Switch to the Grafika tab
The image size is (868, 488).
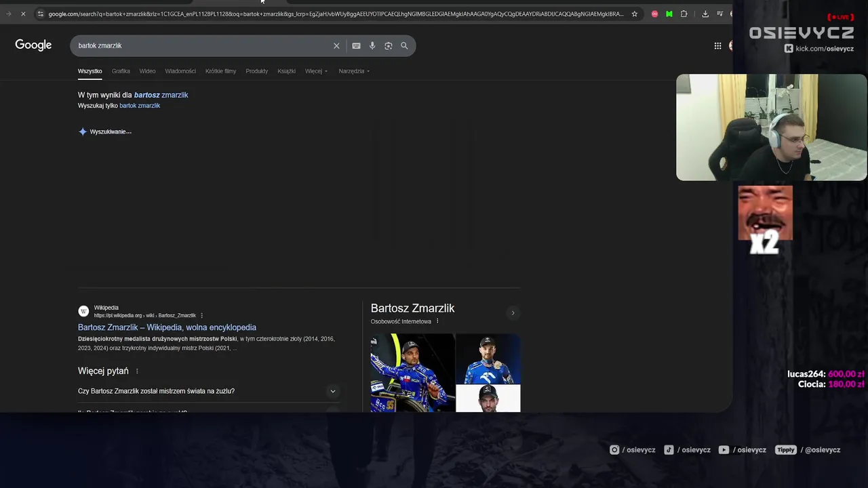point(121,71)
